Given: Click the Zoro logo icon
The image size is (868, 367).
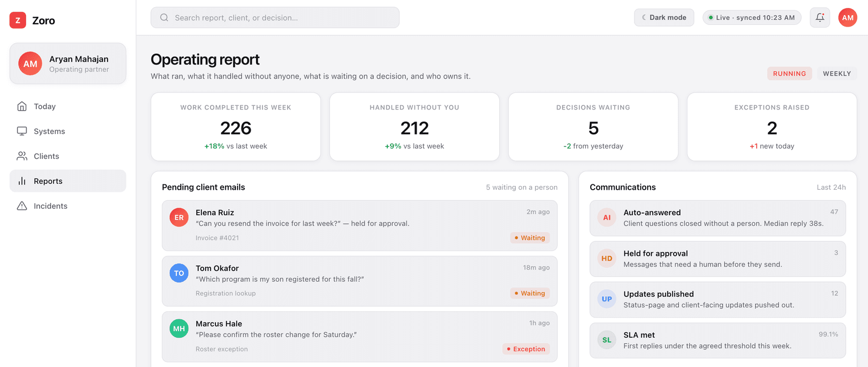Looking at the screenshot, I should coord(18,20).
